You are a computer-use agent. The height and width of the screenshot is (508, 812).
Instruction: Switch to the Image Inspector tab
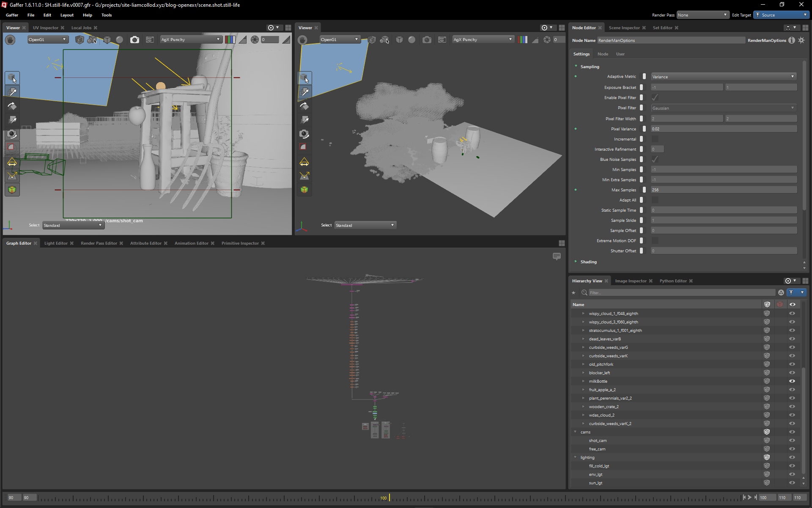(631, 281)
